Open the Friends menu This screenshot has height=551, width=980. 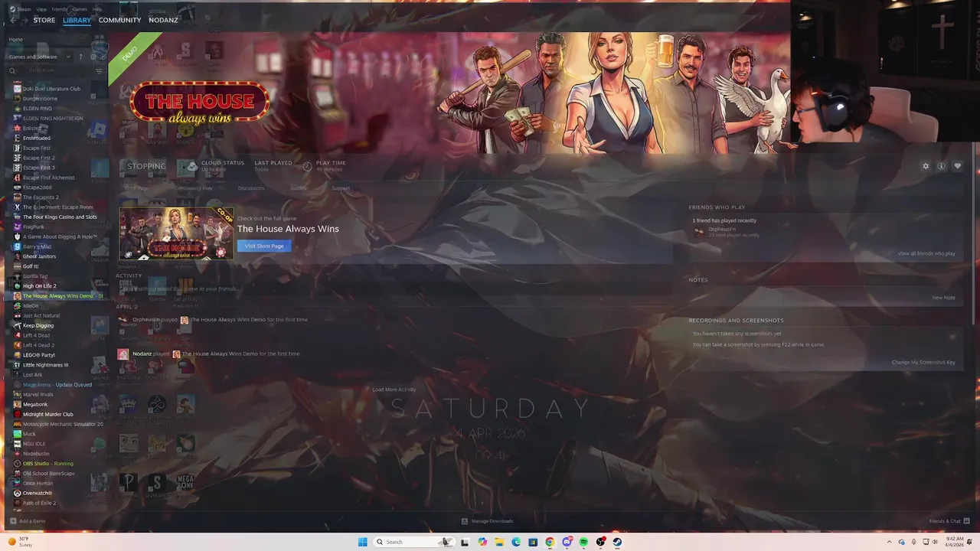pyautogui.click(x=60, y=9)
